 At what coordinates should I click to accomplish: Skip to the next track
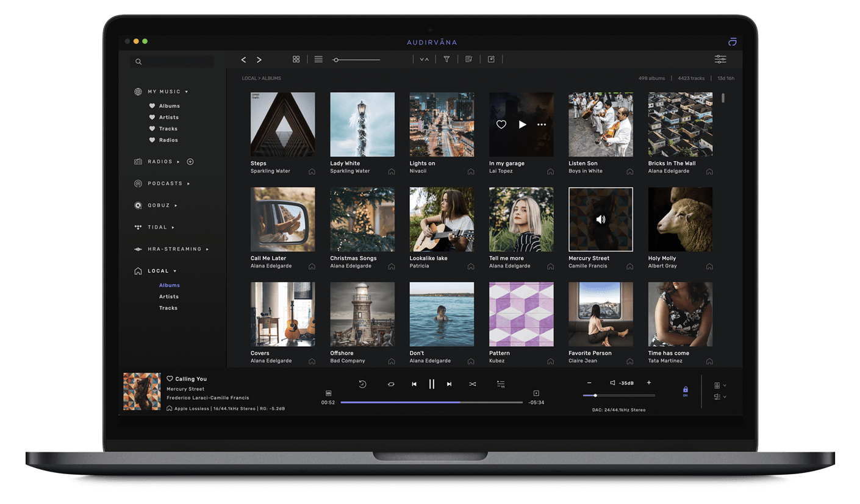pos(450,384)
